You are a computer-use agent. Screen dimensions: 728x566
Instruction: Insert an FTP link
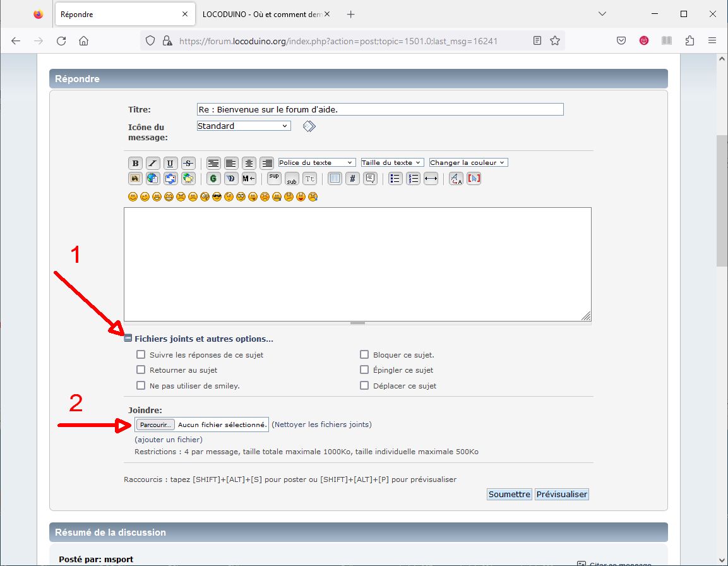[188, 178]
